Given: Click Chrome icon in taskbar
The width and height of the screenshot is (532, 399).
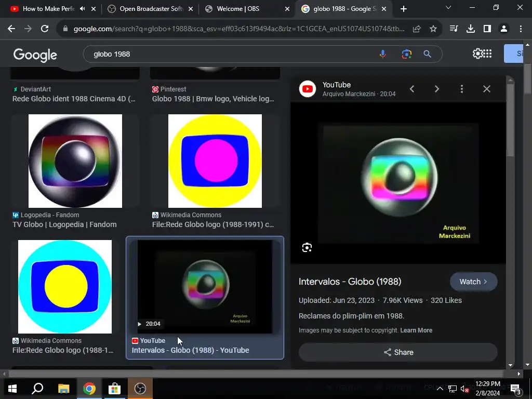Looking at the screenshot, I should (89, 389).
